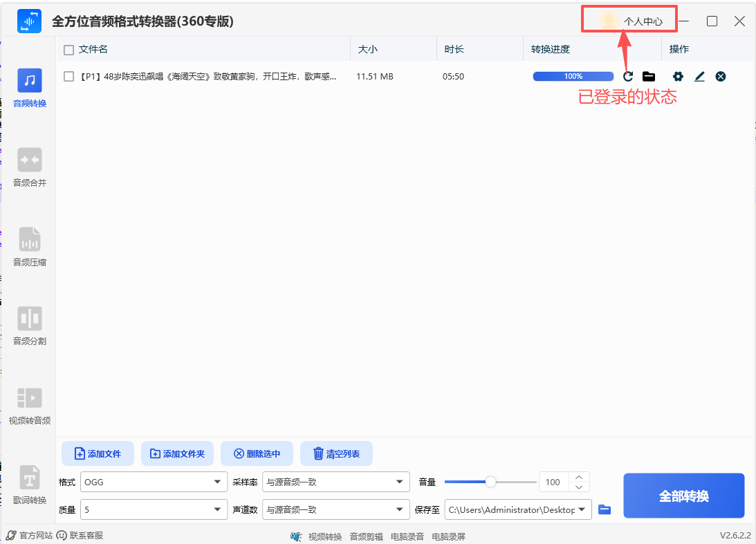This screenshot has width=756, height=544.
Task: Open output folder icon in file row
Action: 649,77
